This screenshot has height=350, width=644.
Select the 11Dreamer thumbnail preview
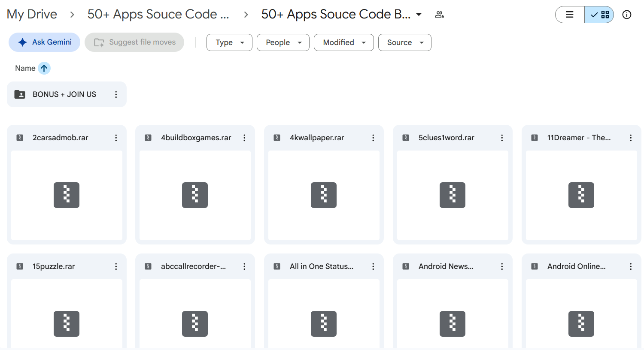point(581,195)
